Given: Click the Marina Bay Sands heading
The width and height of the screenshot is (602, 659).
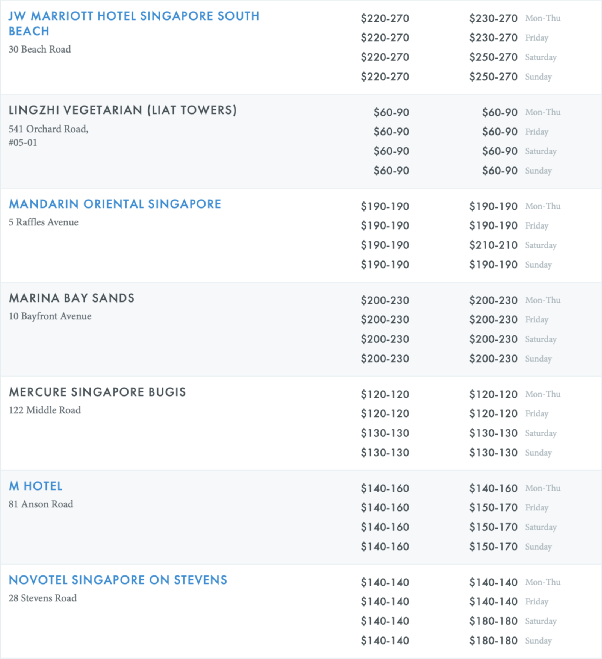Looking at the screenshot, I should 72,298.
